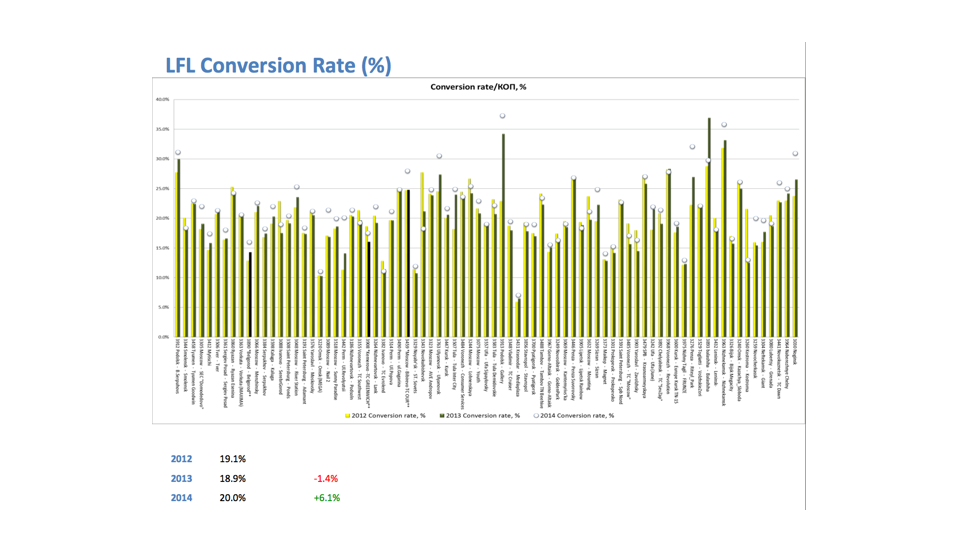Image resolution: width=958 pixels, height=551 pixels.
Task: Click the 0.0% y-axis label
Action: click(164, 337)
